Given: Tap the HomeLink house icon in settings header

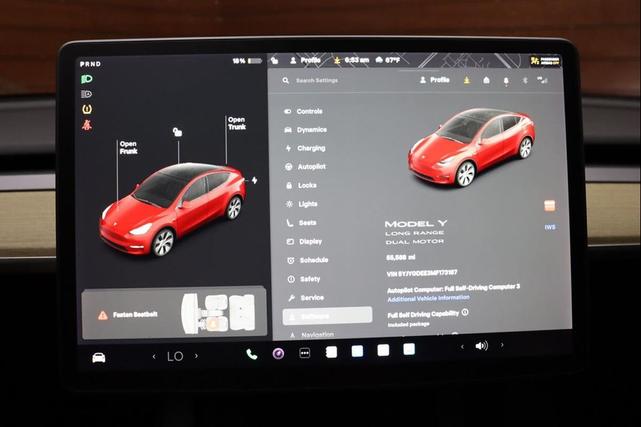Looking at the screenshot, I should pyautogui.click(x=486, y=80).
